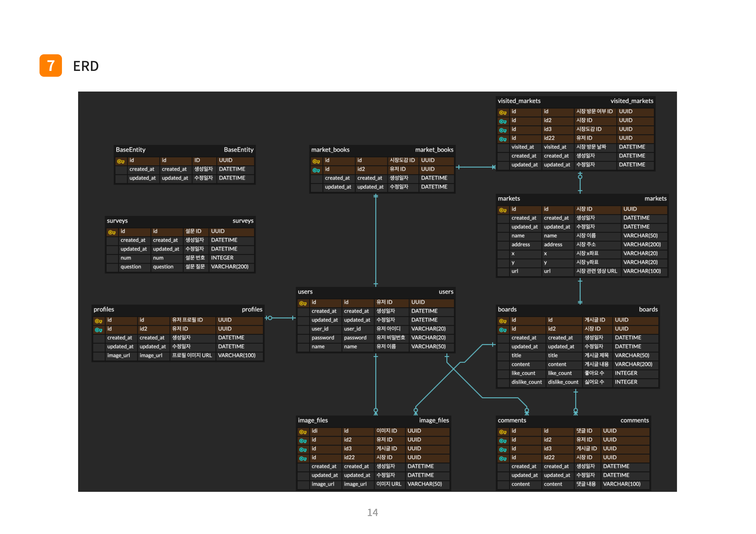Click the yellow key icon in visited_markets table
Viewport: 756px width, 534px height.
[502, 113]
